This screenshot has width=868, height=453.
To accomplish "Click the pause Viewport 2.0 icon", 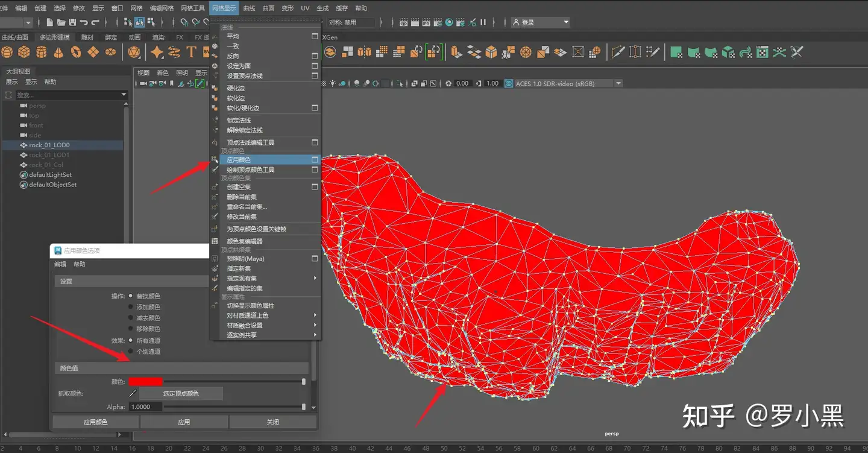I will click(x=483, y=22).
